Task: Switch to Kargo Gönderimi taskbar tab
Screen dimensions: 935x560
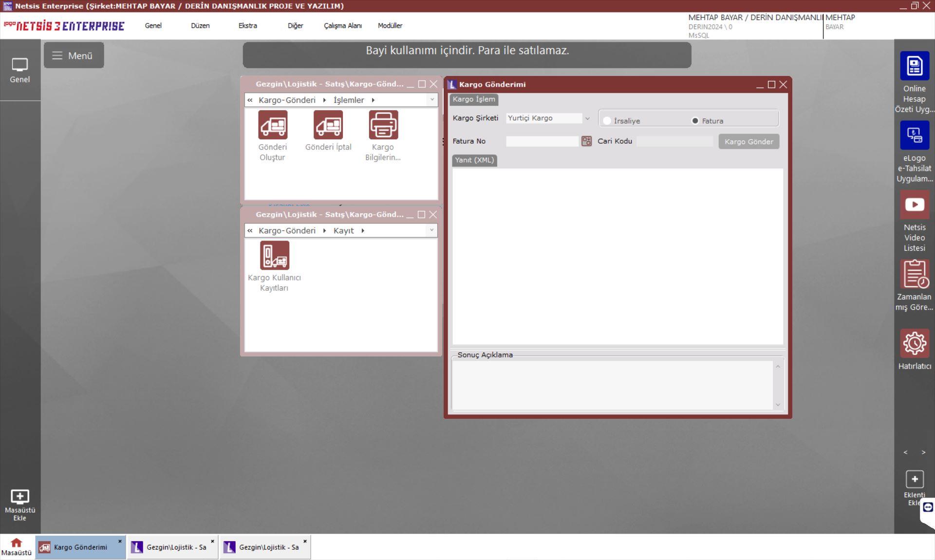Action: pyautogui.click(x=80, y=547)
